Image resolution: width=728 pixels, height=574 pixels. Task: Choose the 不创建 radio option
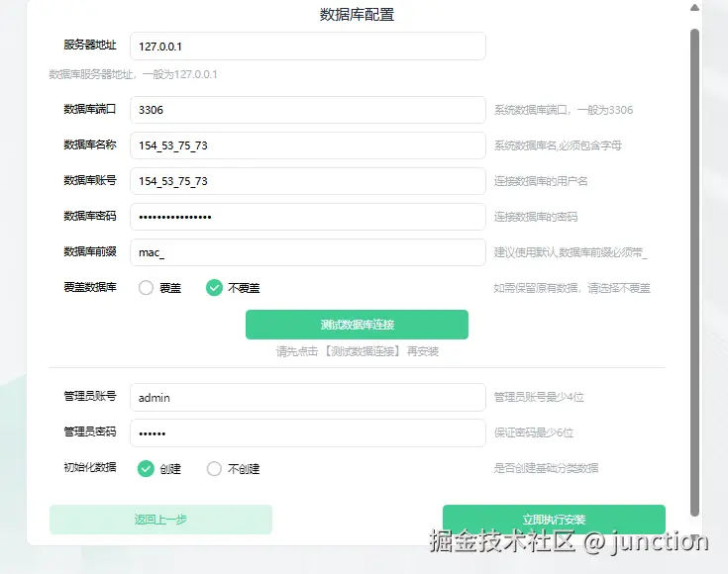214,469
